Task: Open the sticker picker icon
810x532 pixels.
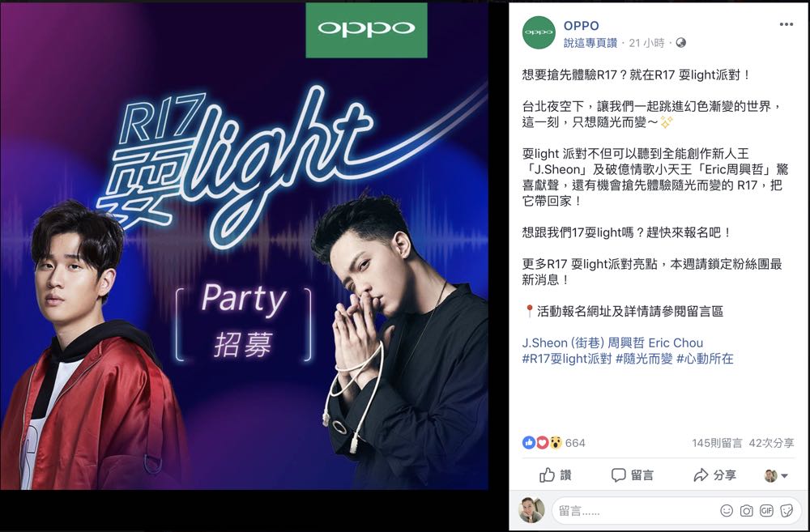Action: tap(787, 511)
